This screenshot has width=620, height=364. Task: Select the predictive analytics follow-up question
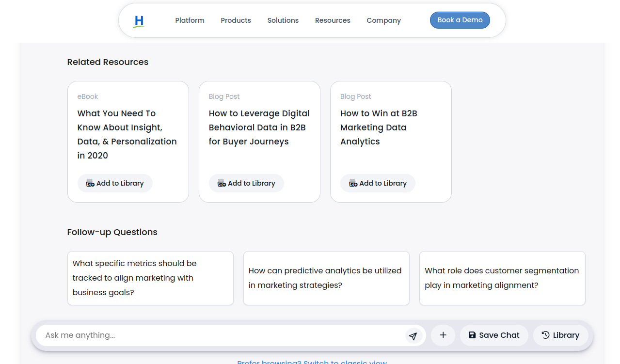[x=326, y=278]
